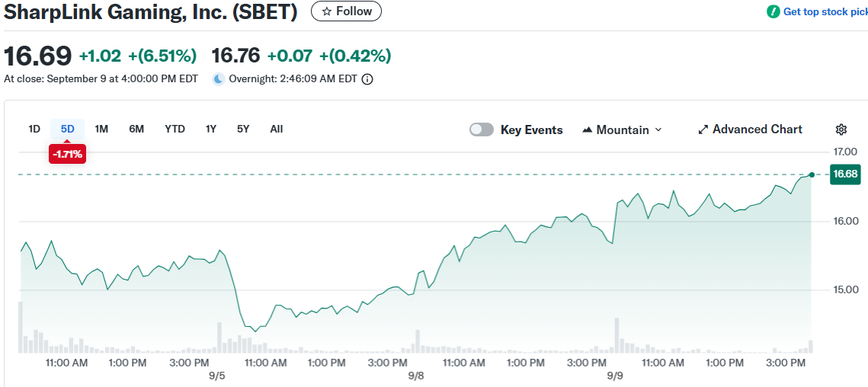The image size is (868, 387).
Task: Select the All time range
Action: [276, 129]
